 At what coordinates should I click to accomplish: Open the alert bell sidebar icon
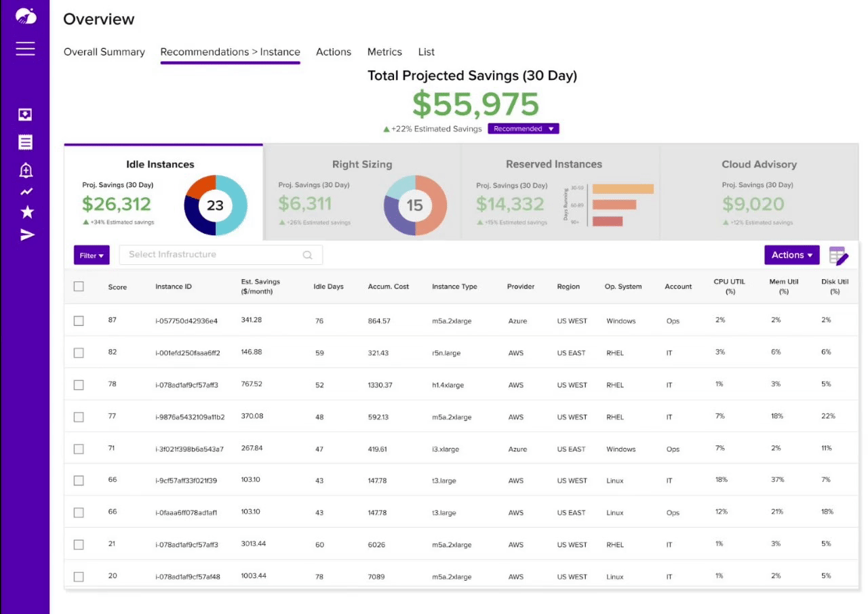coord(26,169)
